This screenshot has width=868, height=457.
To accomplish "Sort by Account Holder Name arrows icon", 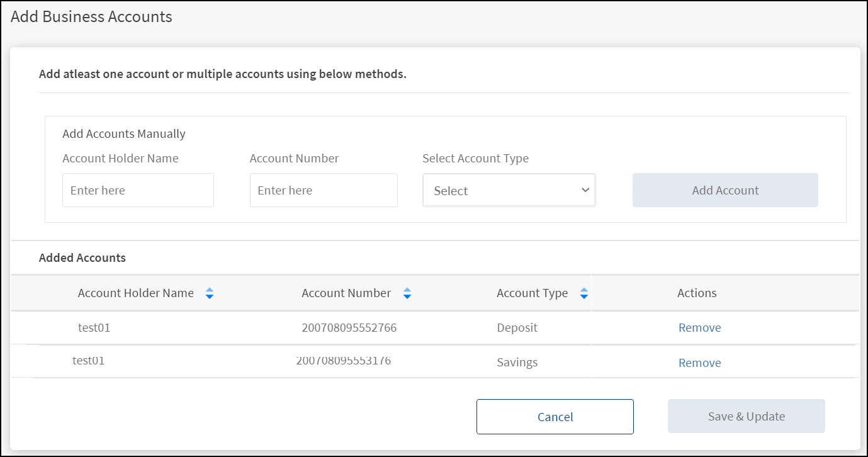I will tap(210, 293).
